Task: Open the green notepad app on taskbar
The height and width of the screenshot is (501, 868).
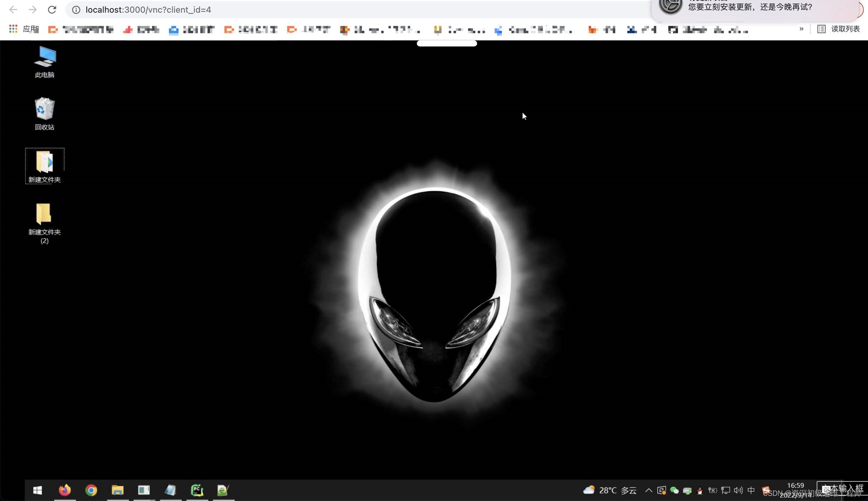Action: pyautogui.click(x=223, y=490)
